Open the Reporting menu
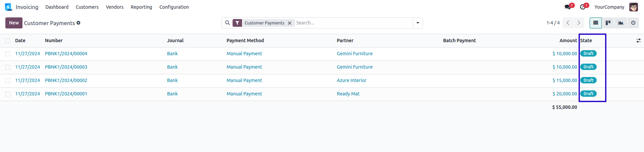The width and height of the screenshot is (644, 152). [x=141, y=7]
